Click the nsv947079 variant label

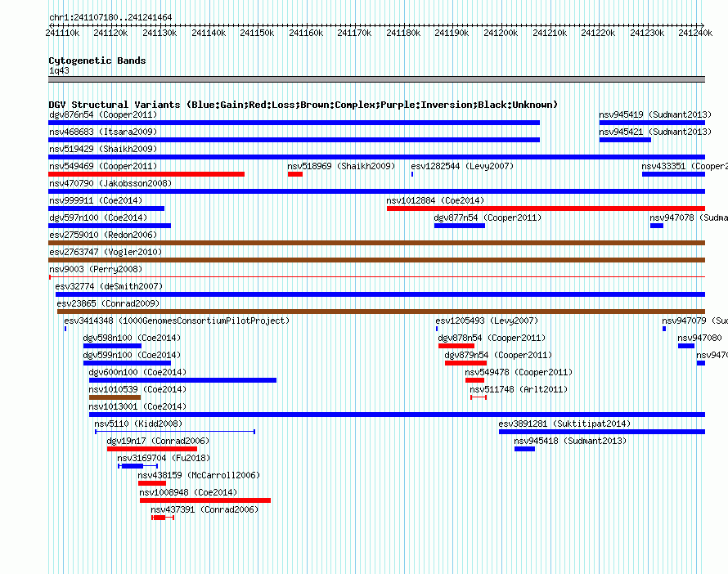click(x=694, y=321)
